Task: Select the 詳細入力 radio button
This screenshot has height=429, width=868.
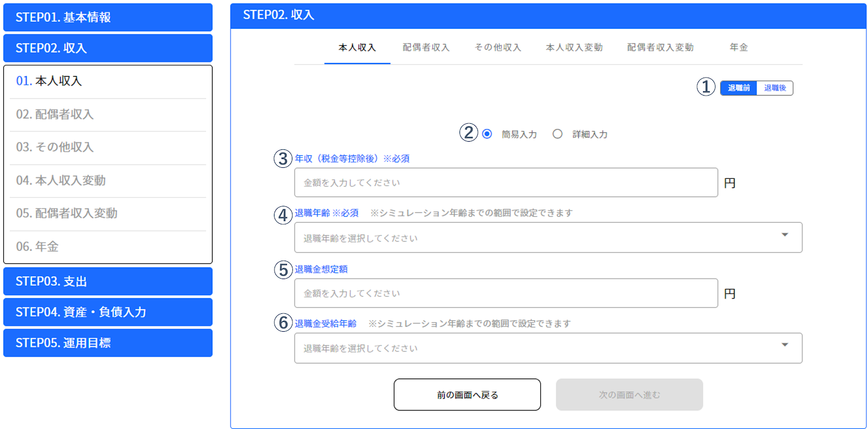Action: click(557, 134)
